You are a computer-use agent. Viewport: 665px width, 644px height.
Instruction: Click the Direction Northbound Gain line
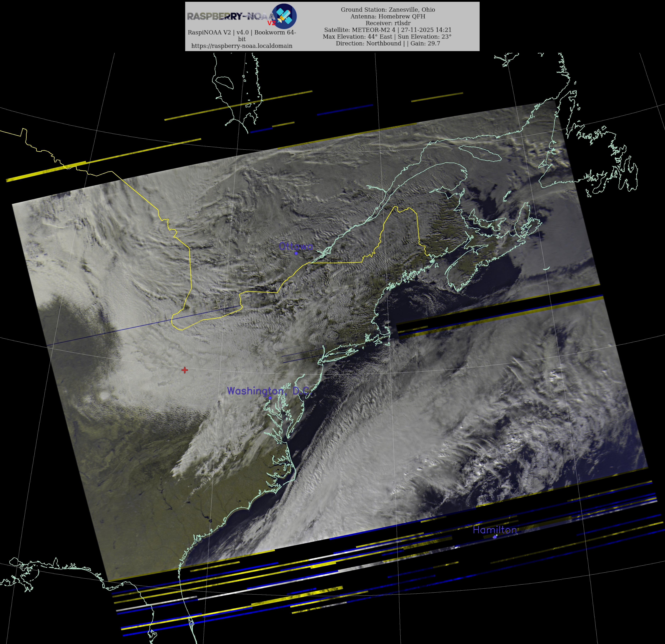coord(388,43)
